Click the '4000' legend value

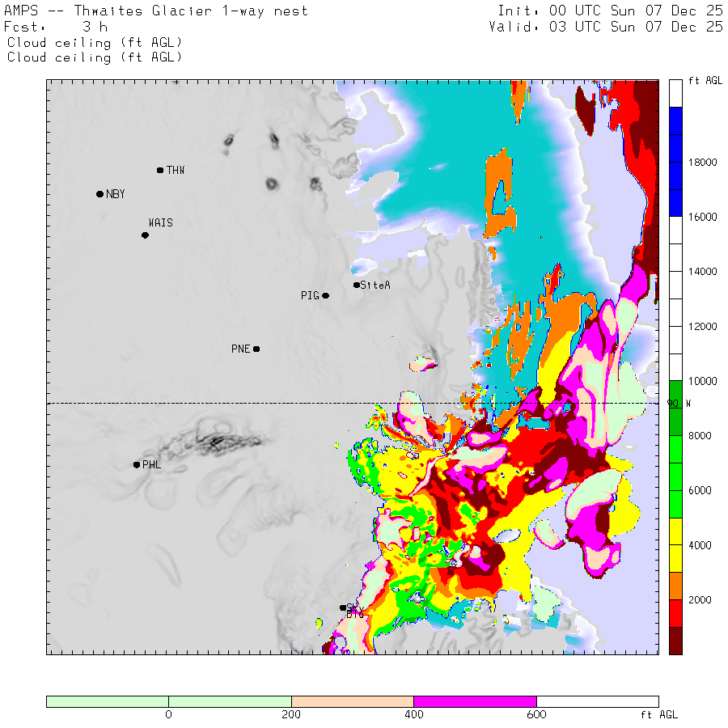(700, 545)
